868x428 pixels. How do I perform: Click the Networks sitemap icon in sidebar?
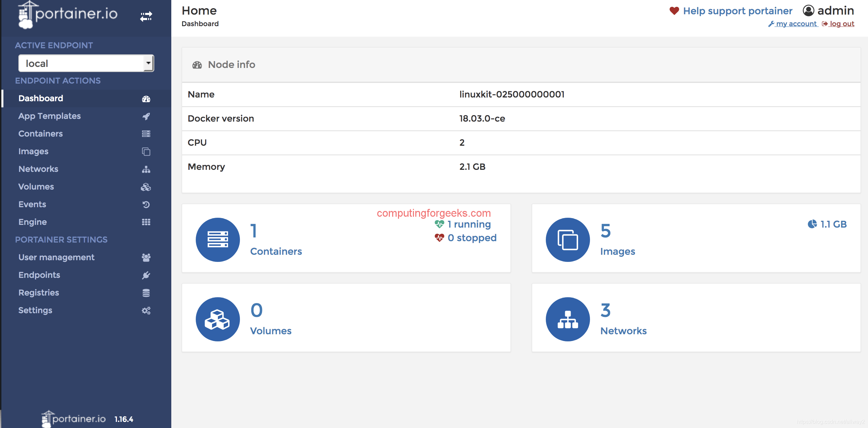(x=146, y=169)
